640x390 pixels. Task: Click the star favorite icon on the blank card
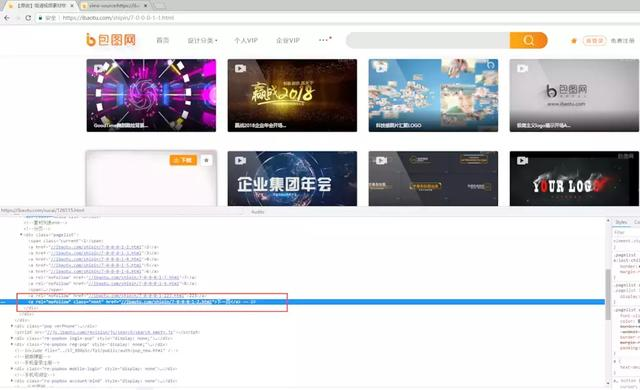207,160
